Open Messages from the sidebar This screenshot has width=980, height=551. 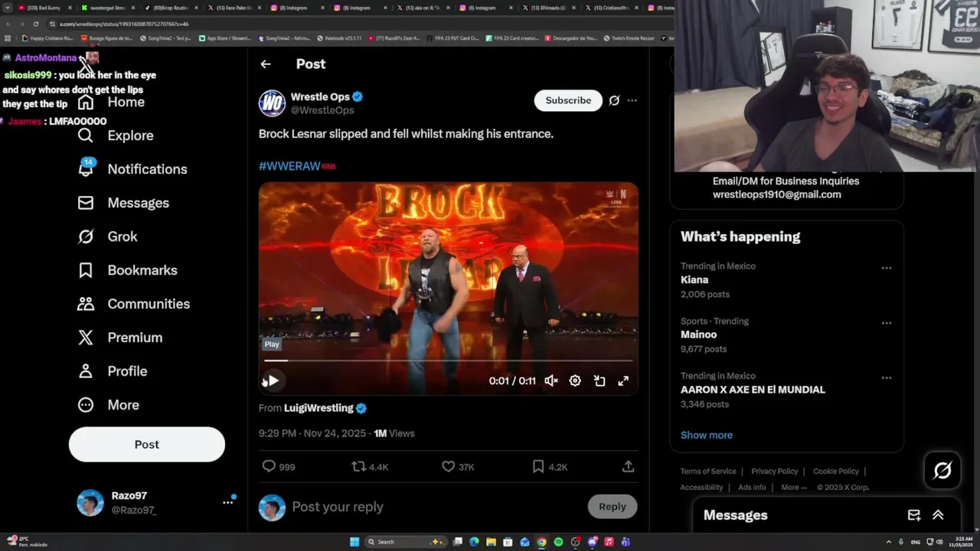coord(123,203)
